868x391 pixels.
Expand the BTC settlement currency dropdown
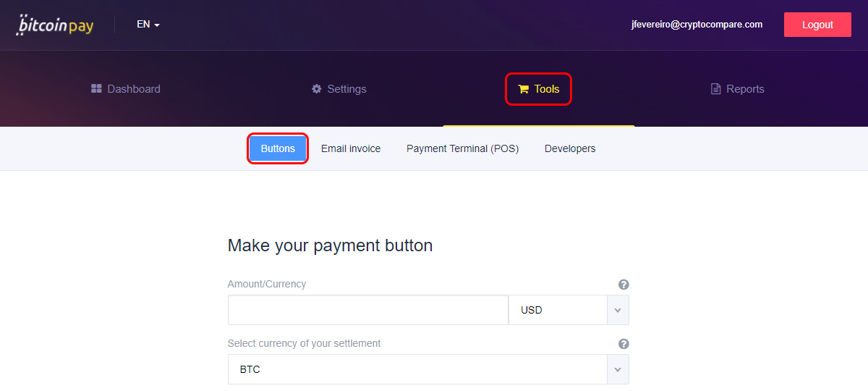(428, 369)
